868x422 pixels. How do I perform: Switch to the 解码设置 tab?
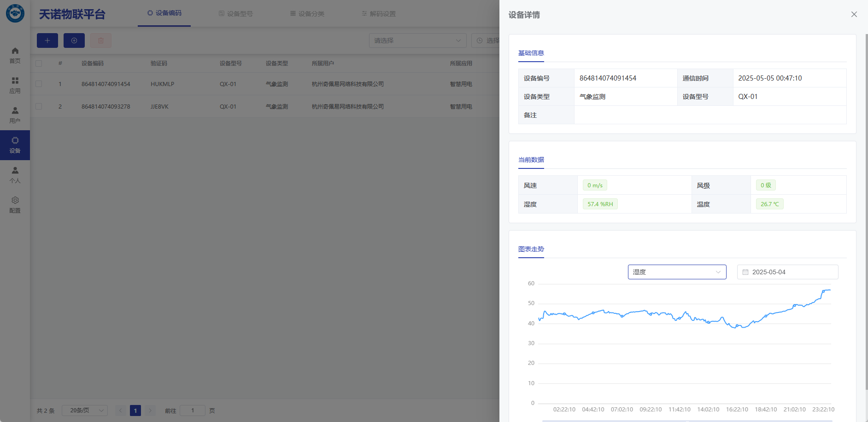379,14
